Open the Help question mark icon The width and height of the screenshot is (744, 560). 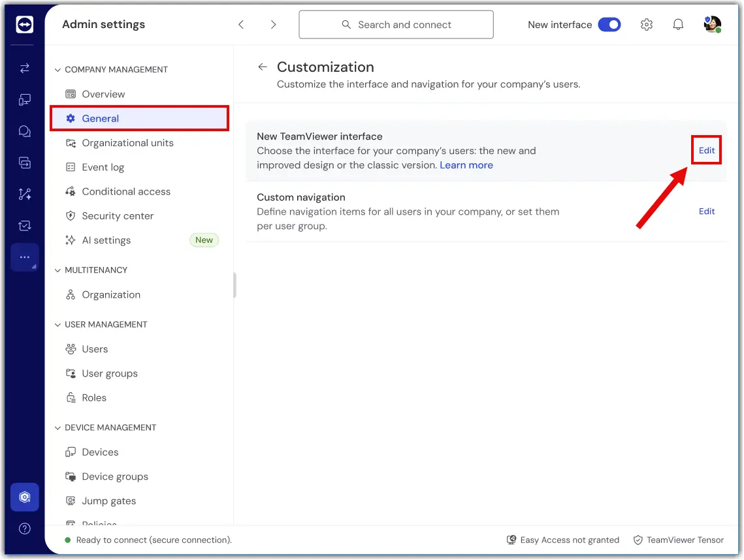click(25, 529)
